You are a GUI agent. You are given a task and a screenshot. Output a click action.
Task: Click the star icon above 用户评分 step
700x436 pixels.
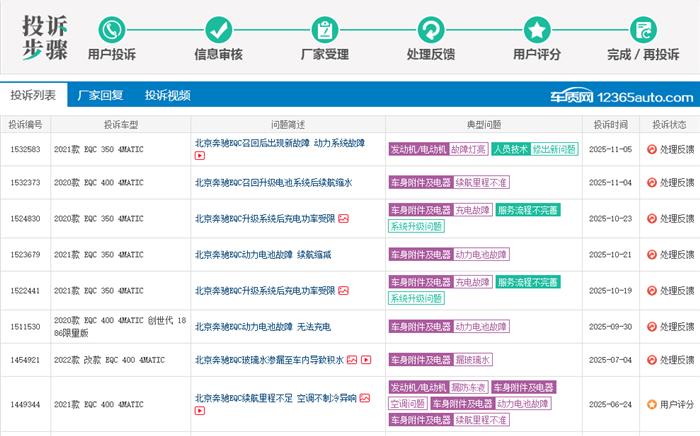coord(538,29)
